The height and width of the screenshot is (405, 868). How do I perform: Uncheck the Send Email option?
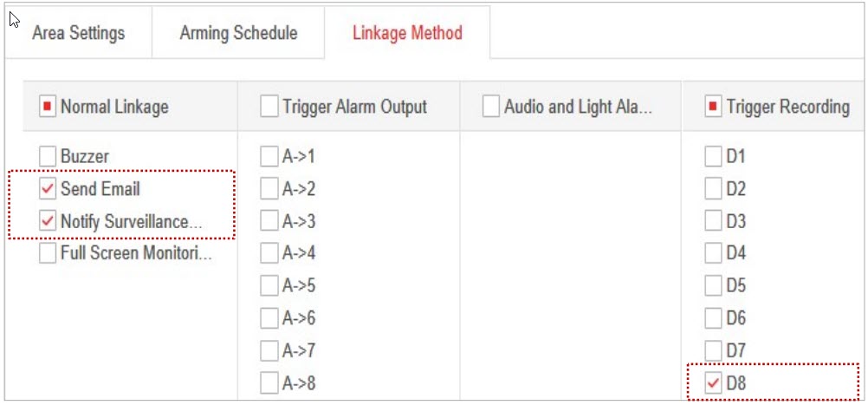tap(48, 189)
